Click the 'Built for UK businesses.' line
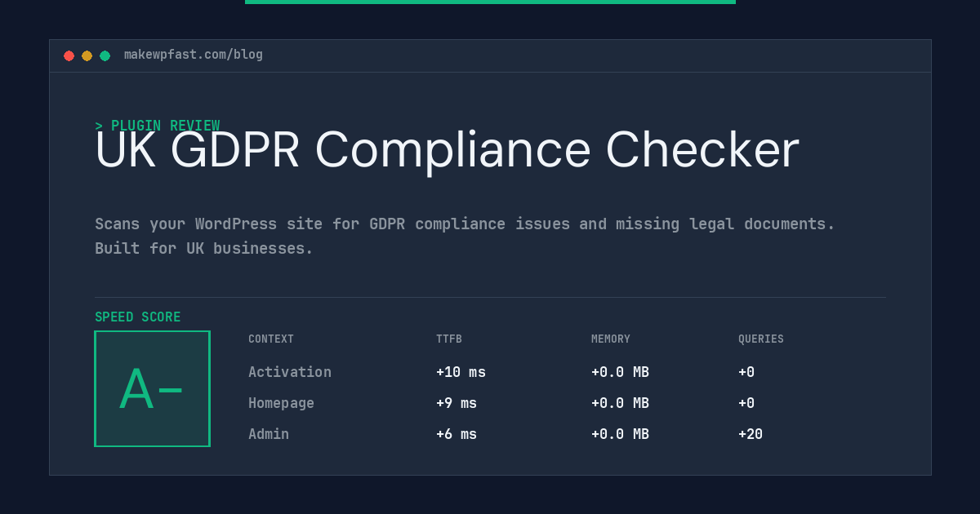 204,248
